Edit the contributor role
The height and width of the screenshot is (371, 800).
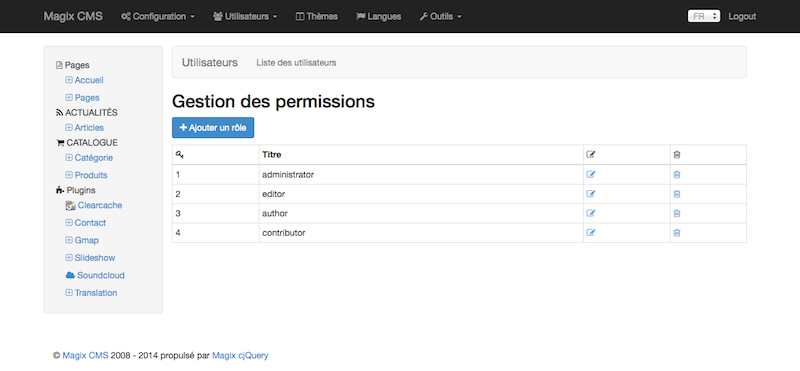[x=591, y=233]
